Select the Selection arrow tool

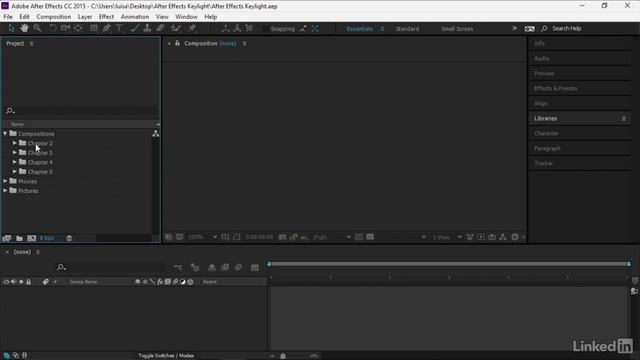pos(11,28)
